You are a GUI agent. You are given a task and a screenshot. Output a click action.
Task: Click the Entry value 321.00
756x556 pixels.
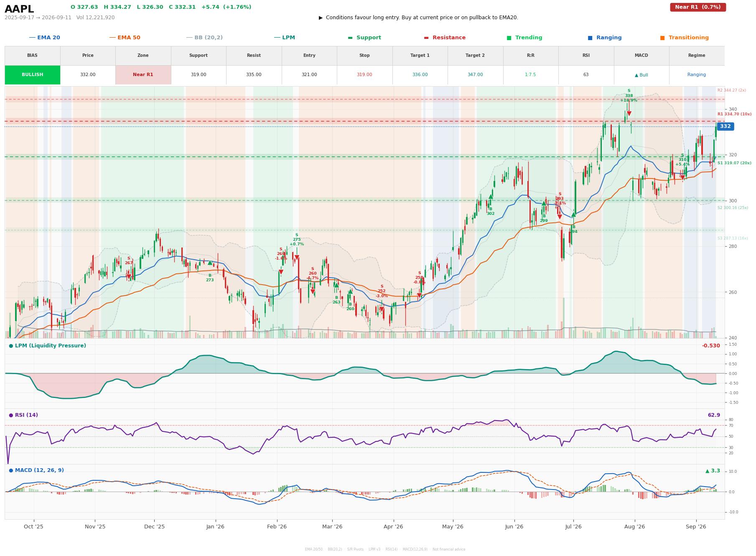coord(309,75)
